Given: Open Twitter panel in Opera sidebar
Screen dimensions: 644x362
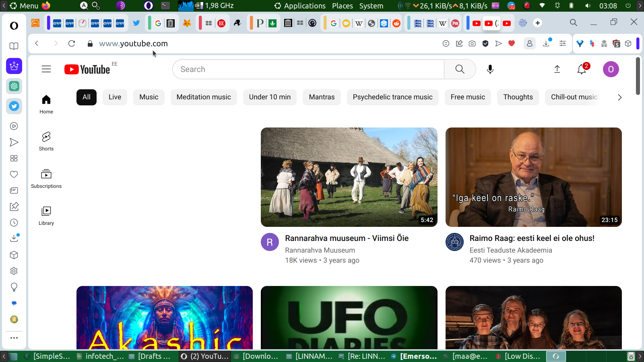Looking at the screenshot, I should pos(14,106).
